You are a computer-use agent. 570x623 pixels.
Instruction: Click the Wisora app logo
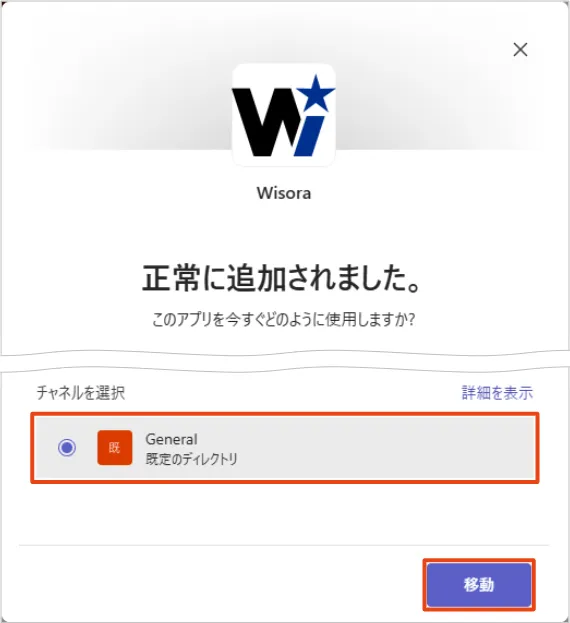coord(284,115)
